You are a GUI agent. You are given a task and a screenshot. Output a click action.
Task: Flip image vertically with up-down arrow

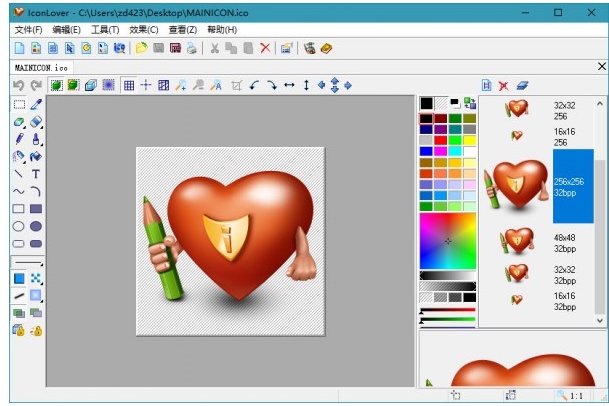[306, 85]
